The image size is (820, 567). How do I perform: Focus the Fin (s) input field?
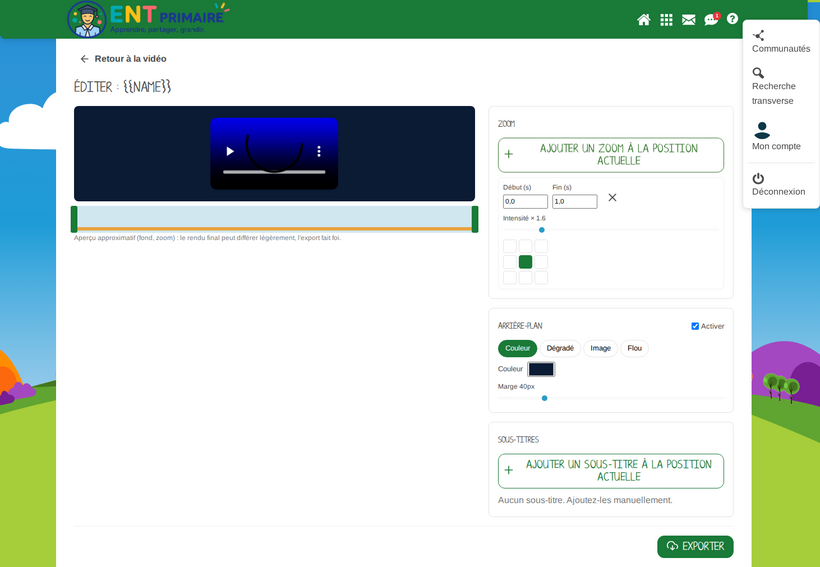tap(574, 201)
